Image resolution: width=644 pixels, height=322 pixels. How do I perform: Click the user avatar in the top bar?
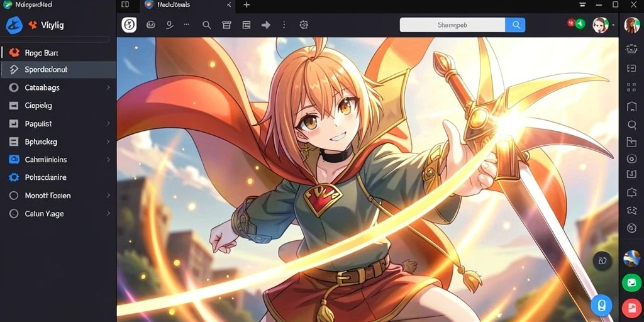tap(600, 25)
